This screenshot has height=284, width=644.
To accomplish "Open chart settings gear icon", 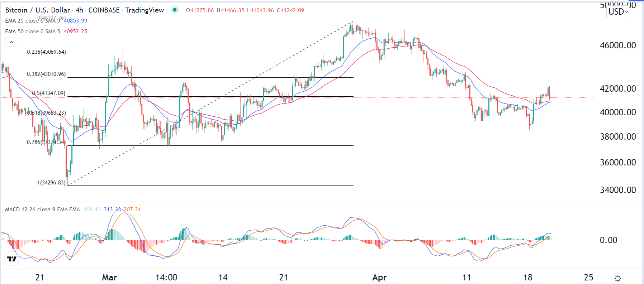I will tap(617, 278).
